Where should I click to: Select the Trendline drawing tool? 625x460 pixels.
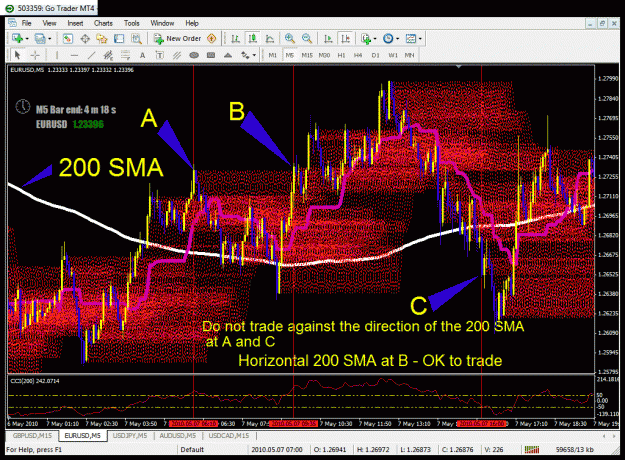(91, 55)
